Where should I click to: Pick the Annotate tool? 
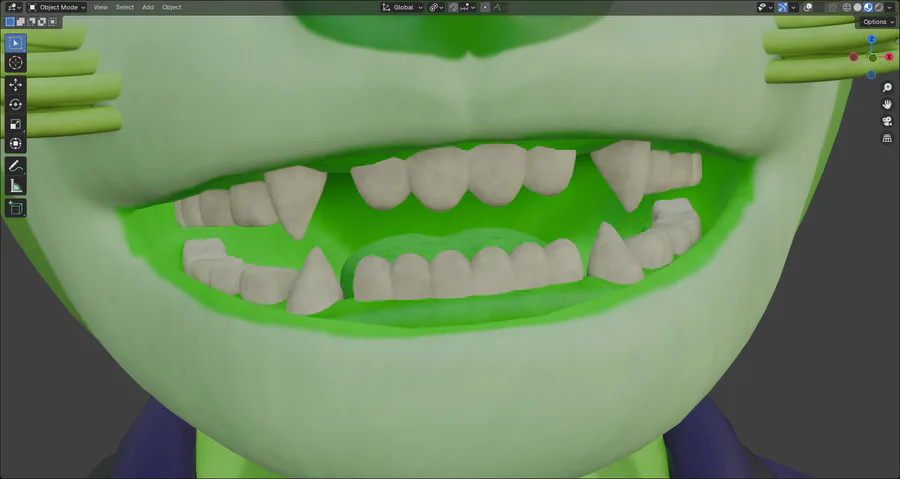15,166
